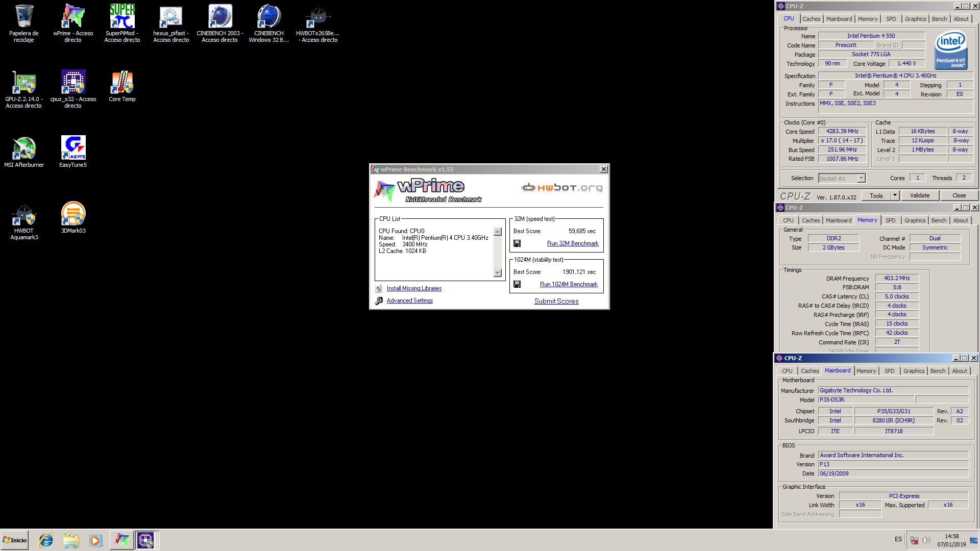Image resolution: width=980 pixels, height=551 pixels.
Task: Click Install Missing Libraries link
Action: coord(414,288)
